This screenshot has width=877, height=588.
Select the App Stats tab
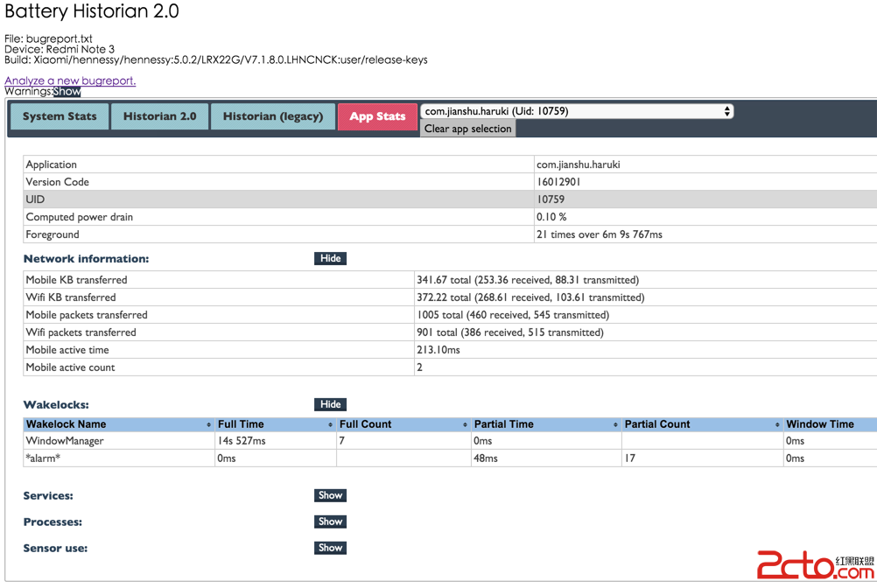click(x=377, y=116)
